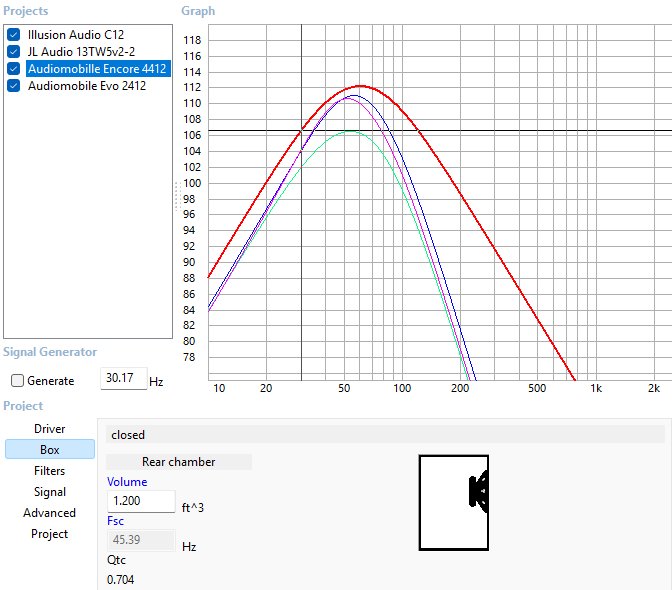
Task: Click the dotted splitter handle beside graph
Action: click(177, 196)
